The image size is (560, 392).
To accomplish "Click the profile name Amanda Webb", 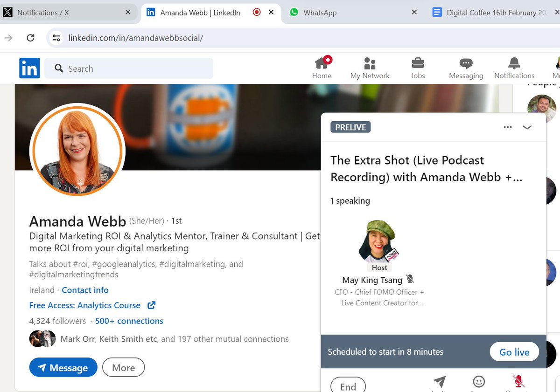I will click(x=77, y=221).
